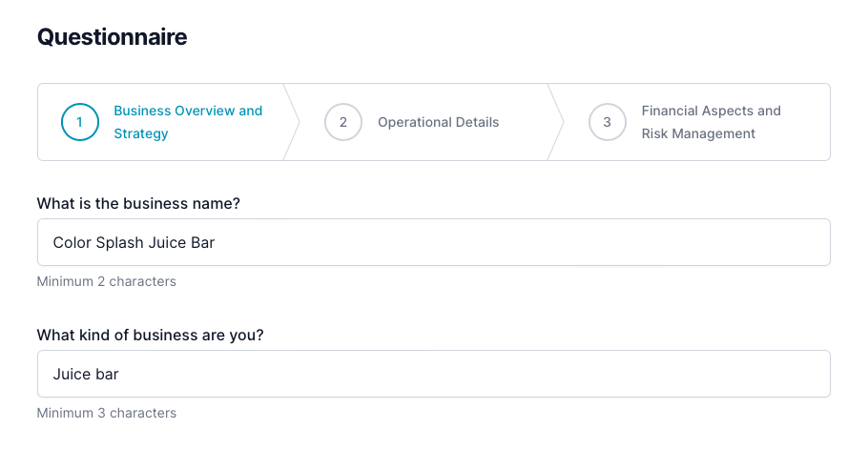Screen dimensions: 868x449
Task: Click the step 1 circle icon
Action: pyautogui.click(x=79, y=122)
